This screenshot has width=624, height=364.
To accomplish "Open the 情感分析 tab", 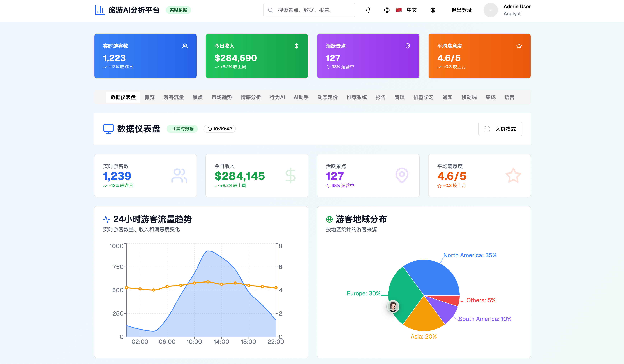I will (x=251, y=97).
